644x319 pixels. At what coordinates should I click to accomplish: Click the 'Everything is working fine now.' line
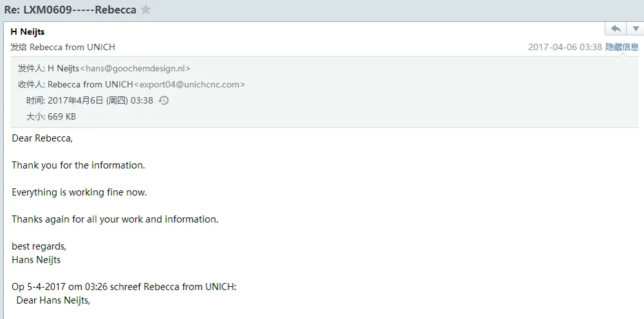pos(79,192)
